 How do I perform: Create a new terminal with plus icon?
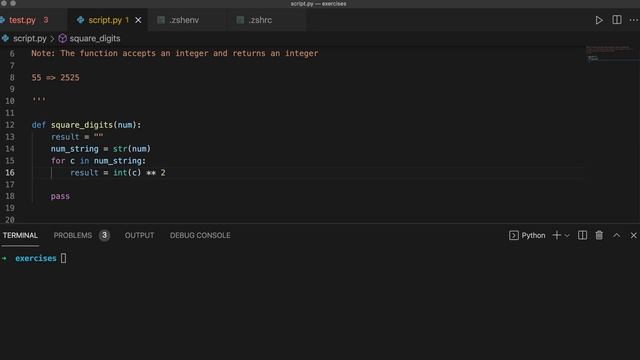[x=556, y=236]
